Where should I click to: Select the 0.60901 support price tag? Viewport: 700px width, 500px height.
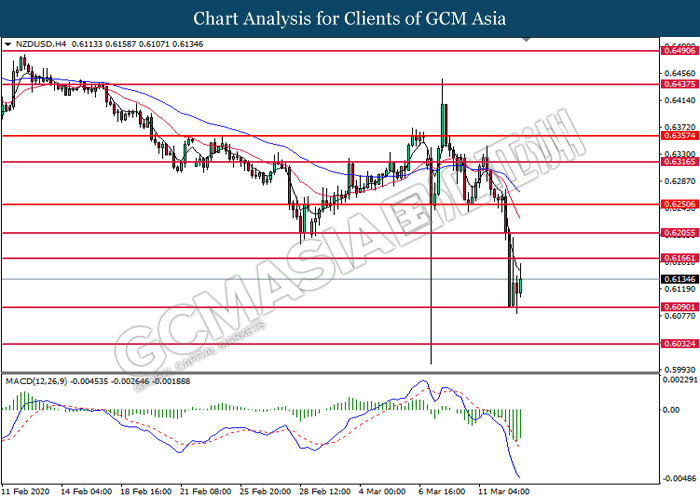(x=677, y=307)
